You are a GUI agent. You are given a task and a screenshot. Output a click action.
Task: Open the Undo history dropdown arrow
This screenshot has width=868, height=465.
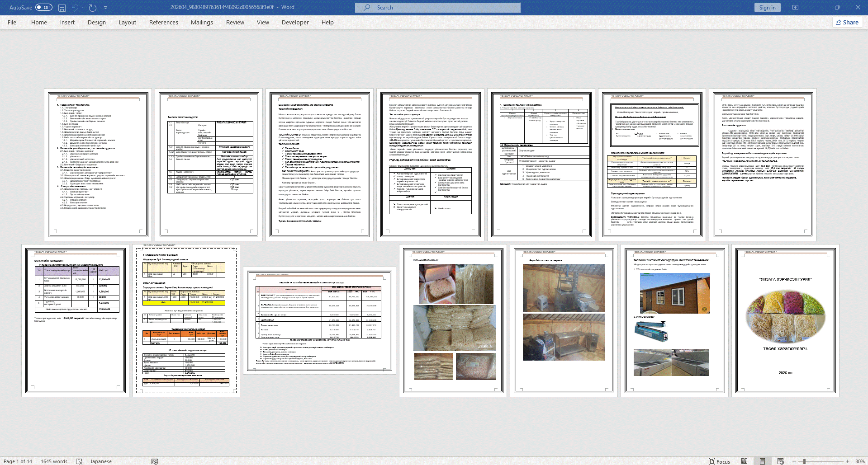(83, 8)
